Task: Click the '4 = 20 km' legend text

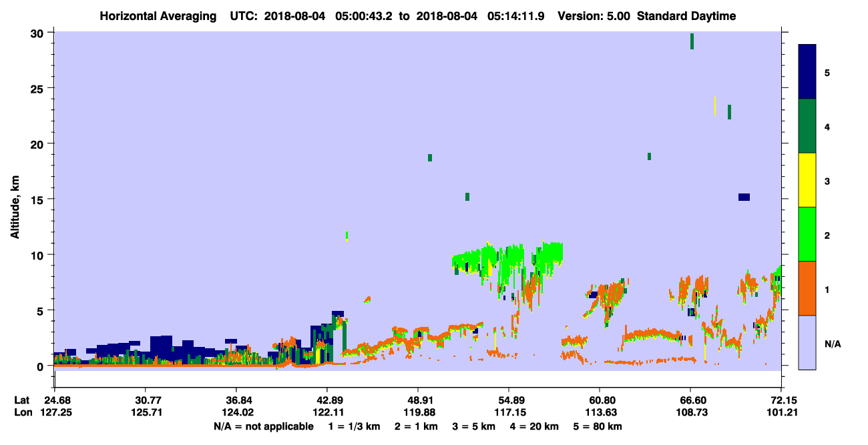Action: tap(535, 426)
